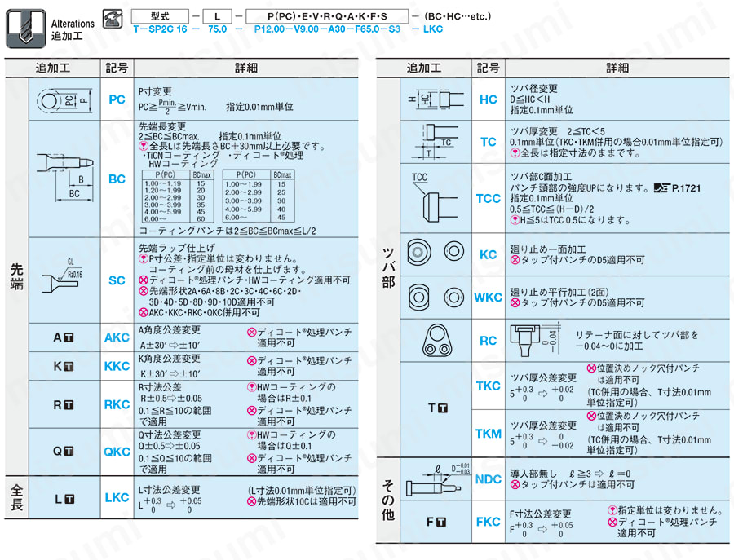
Task: Click the RC -0.04 section diagram
Action: click(536, 340)
